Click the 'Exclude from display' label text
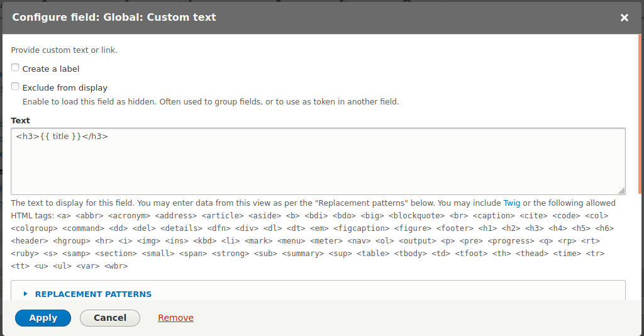Image resolution: width=644 pixels, height=336 pixels. click(65, 87)
